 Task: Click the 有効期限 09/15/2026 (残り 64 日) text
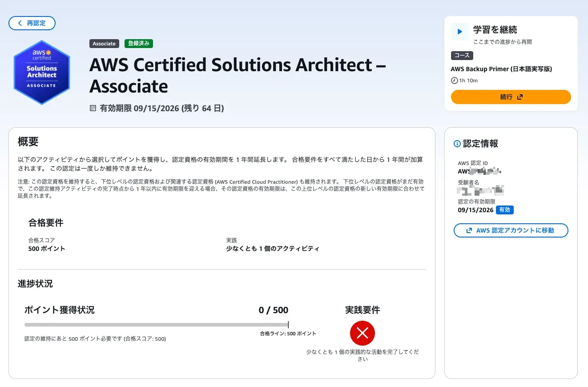tap(162, 108)
